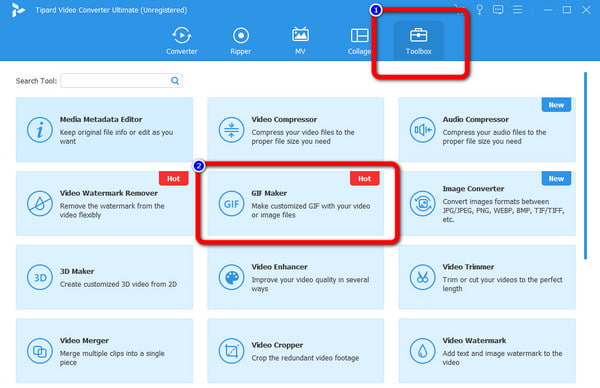Screen dimensions: 600x388
Task: Click the Video Merger icon
Action: pyautogui.click(x=39, y=351)
